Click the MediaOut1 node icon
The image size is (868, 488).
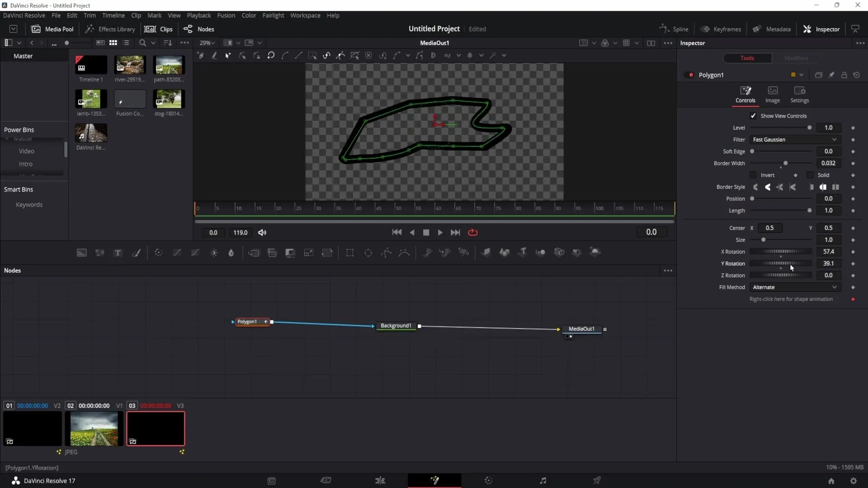582,328
